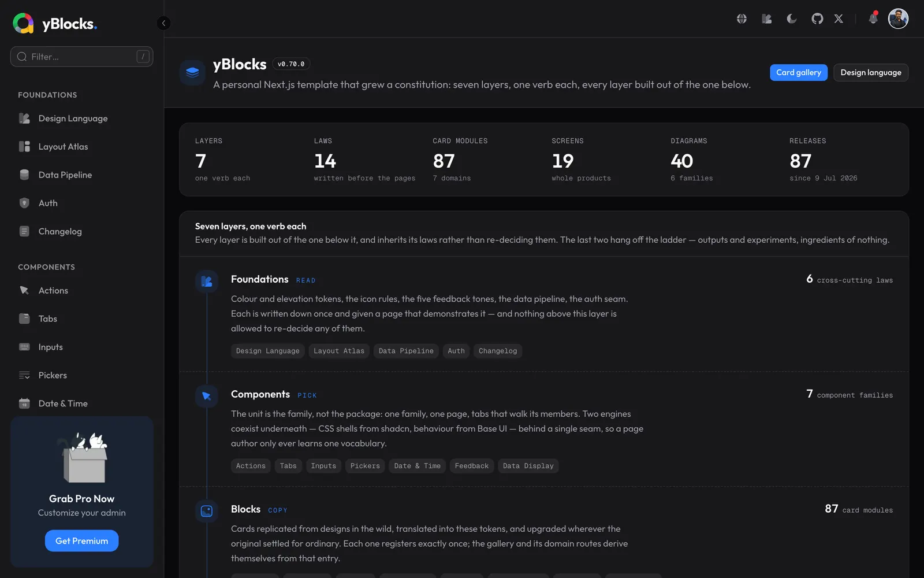Open Design Language in sidebar

[x=81, y=118]
